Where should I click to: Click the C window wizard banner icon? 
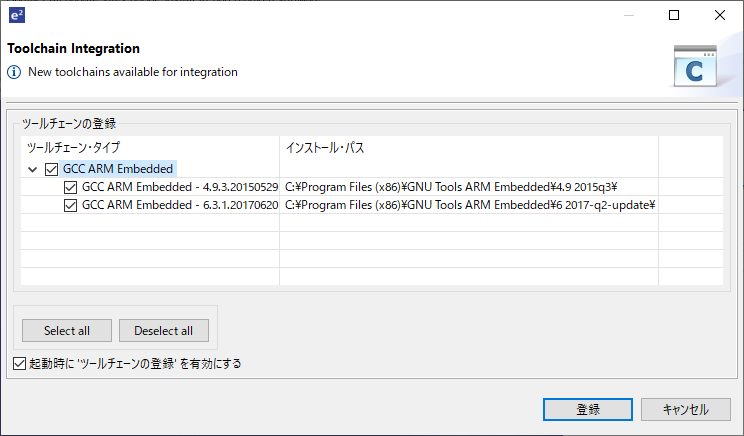point(695,66)
